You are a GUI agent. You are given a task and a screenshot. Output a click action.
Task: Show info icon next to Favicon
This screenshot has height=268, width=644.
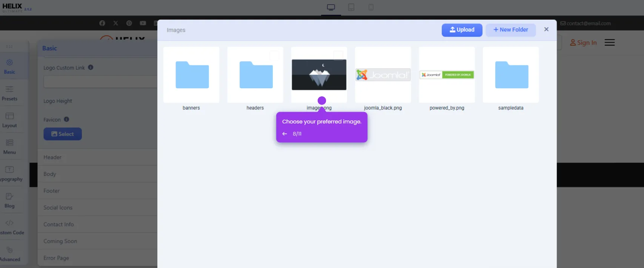tap(66, 119)
